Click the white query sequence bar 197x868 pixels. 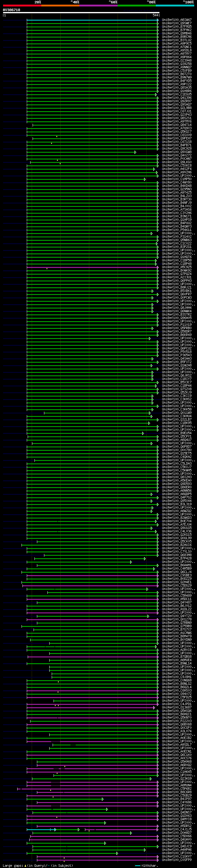[x=81, y=12]
